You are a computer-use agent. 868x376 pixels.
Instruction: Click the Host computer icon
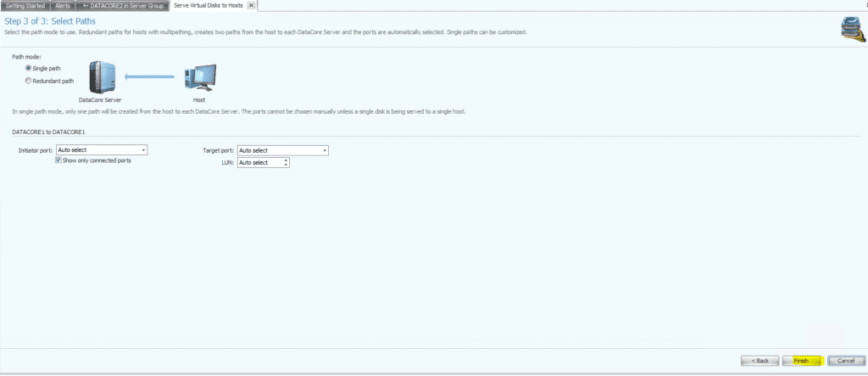coord(198,80)
